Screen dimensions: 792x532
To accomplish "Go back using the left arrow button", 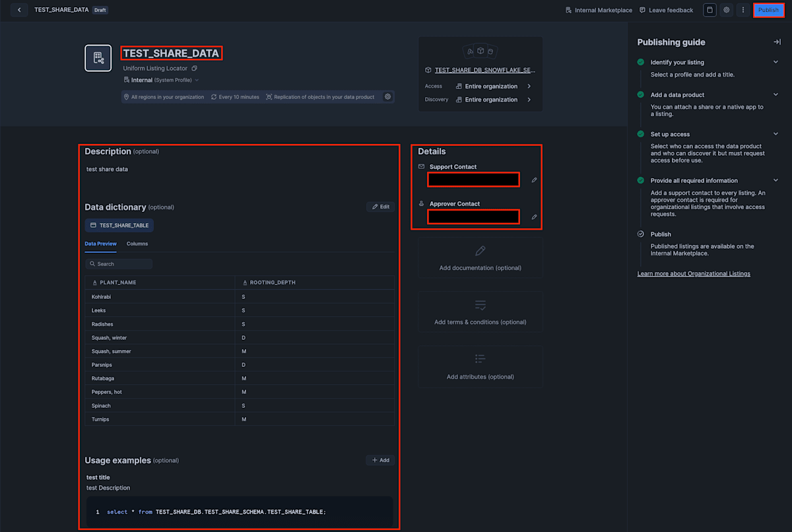I will point(19,10).
